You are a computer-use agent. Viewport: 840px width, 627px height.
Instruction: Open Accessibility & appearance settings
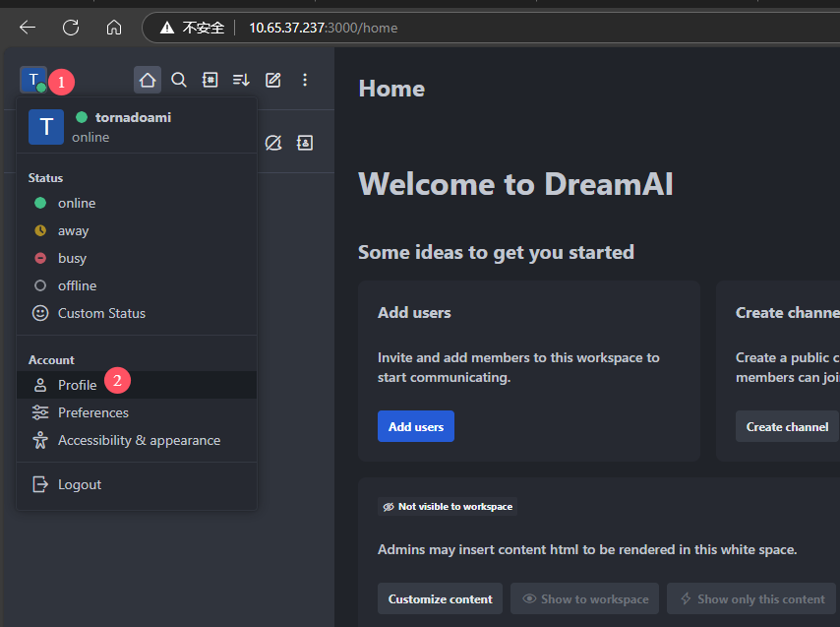137,440
